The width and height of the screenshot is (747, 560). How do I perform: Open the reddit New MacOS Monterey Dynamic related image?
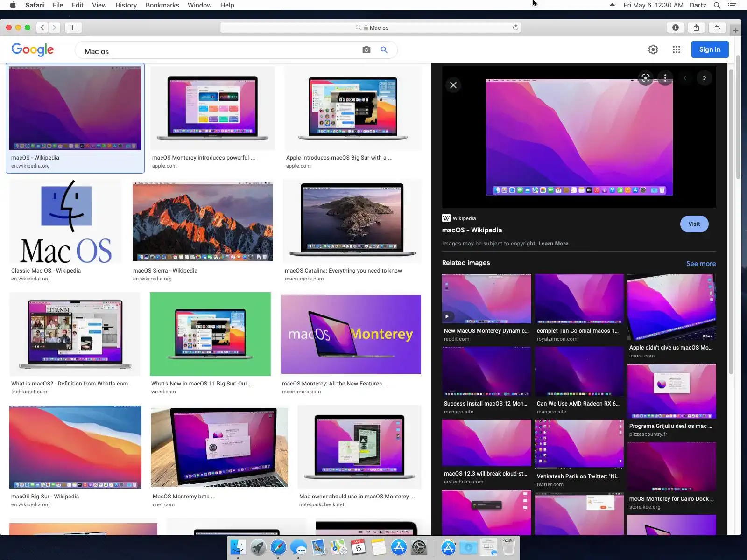point(486,299)
